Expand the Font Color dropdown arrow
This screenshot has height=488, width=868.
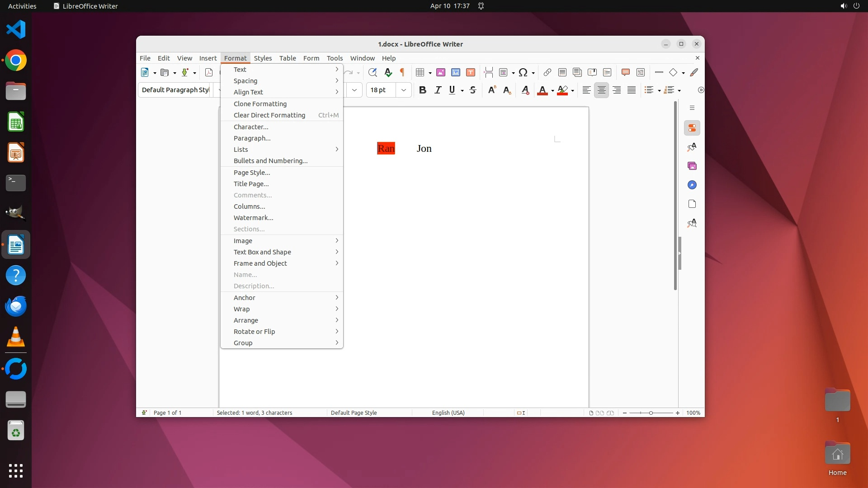pyautogui.click(x=552, y=90)
